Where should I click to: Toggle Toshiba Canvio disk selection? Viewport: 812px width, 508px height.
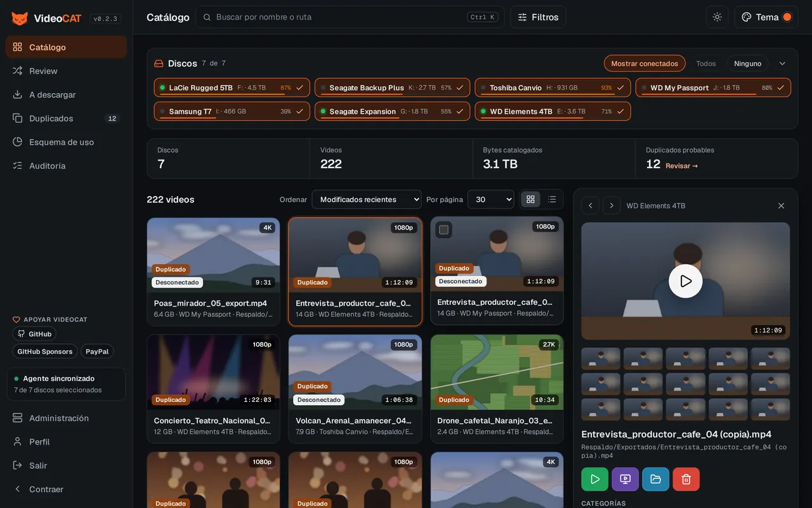553,88
